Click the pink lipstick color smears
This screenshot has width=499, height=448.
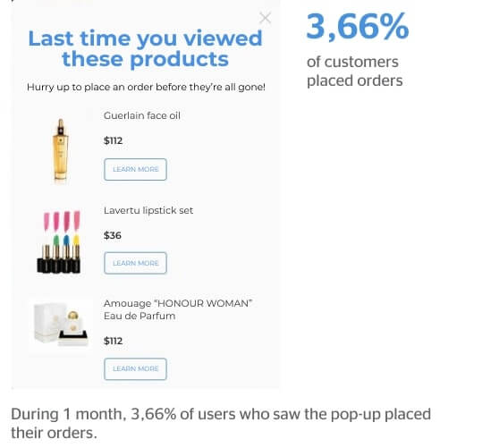(62, 221)
